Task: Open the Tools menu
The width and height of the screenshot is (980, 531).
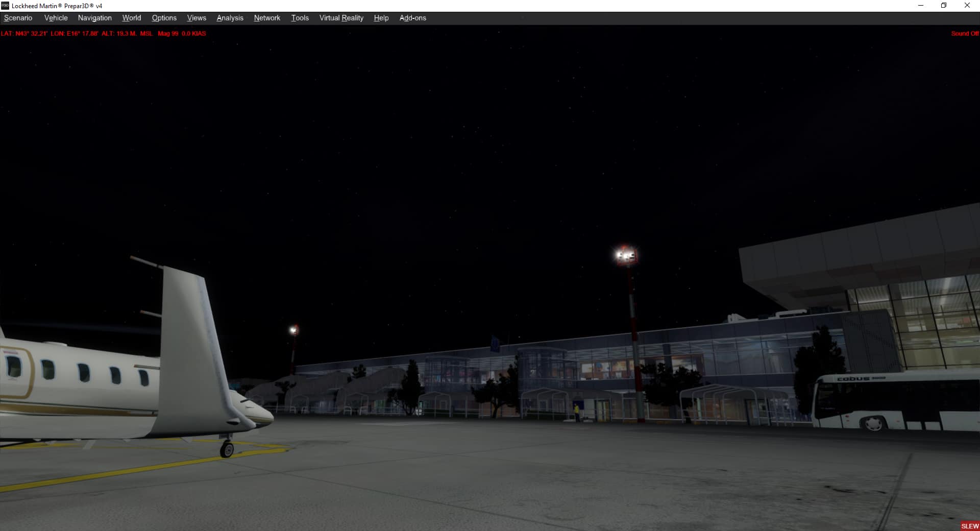Action: click(x=300, y=18)
